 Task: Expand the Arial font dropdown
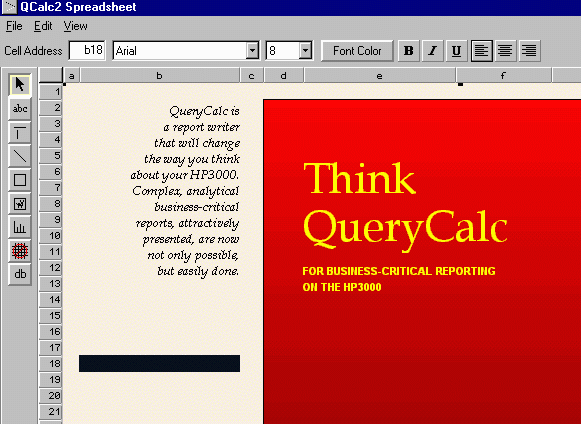click(252, 50)
